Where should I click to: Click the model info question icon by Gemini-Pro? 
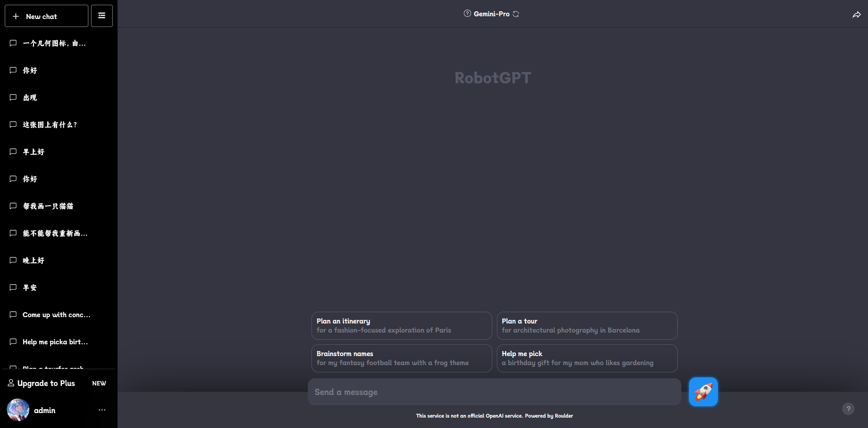(x=467, y=14)
